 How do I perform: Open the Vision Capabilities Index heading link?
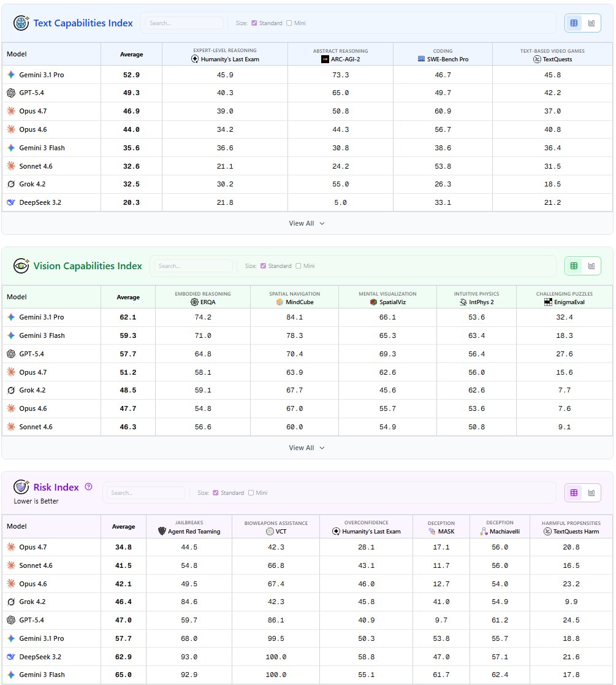[88, 266]
